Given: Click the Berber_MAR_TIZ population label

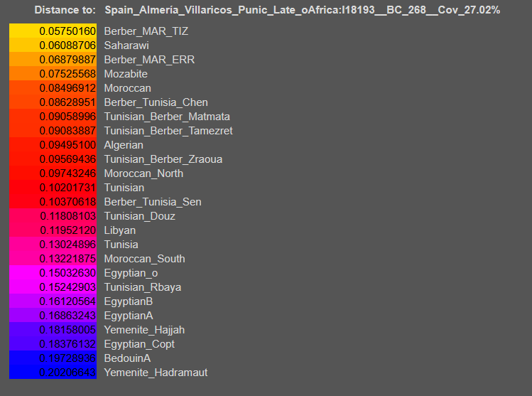Looking at the screenshot, I should [x=146, y=31].
